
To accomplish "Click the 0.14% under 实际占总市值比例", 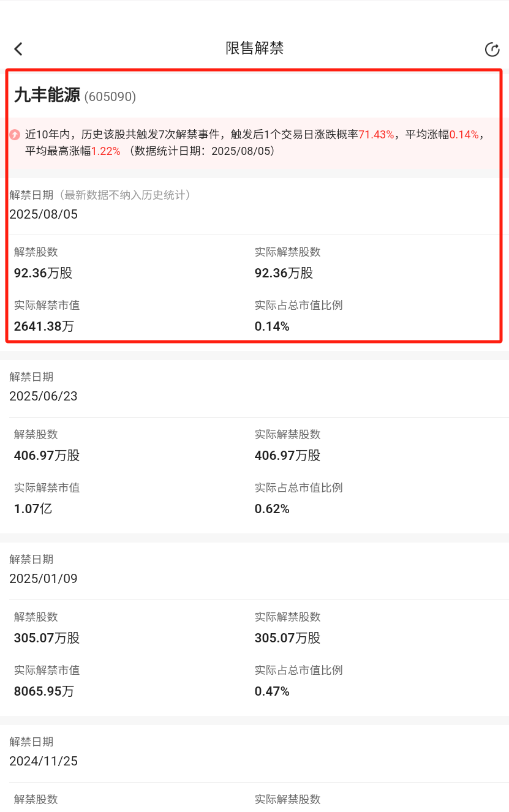I will click(272, 326).
